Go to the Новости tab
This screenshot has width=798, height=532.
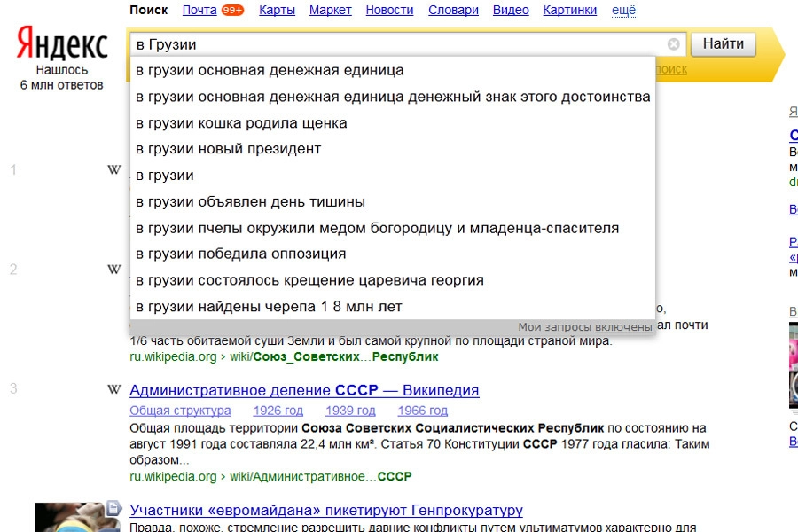(x=389, y=11)
